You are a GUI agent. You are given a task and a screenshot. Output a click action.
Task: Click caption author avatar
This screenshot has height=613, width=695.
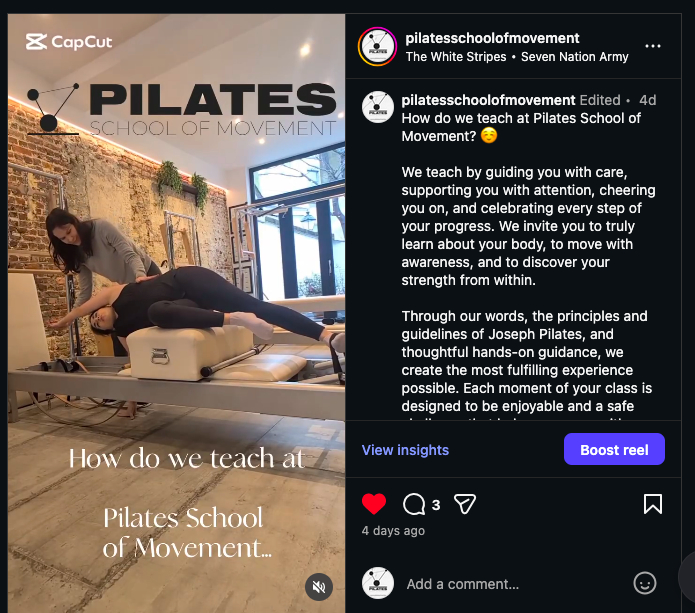(378, 107)
